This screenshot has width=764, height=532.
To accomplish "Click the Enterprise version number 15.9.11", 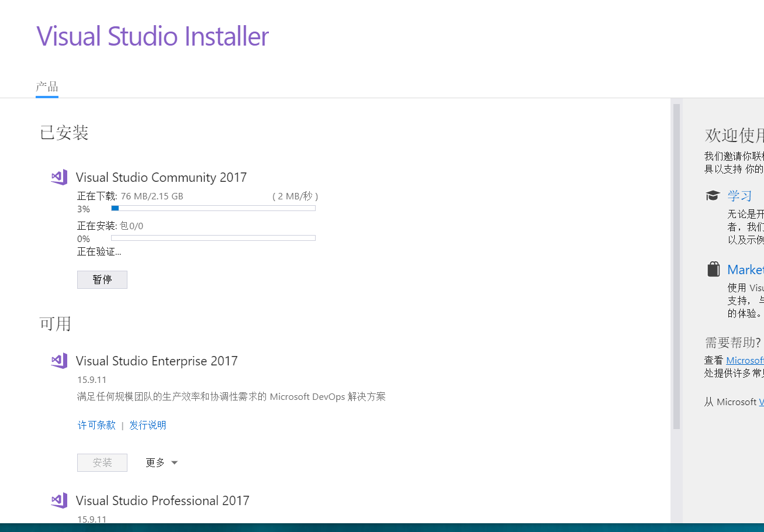I will (x=92, y=379).
